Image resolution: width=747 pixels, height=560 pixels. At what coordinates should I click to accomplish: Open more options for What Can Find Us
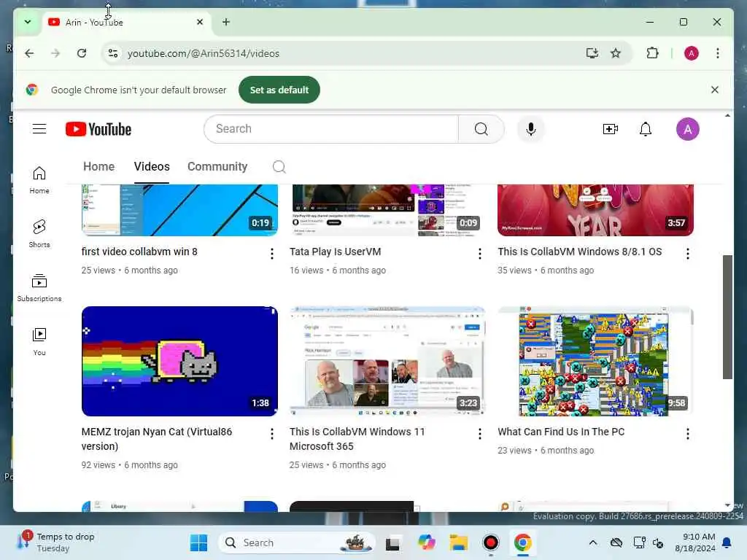(687, 433)
